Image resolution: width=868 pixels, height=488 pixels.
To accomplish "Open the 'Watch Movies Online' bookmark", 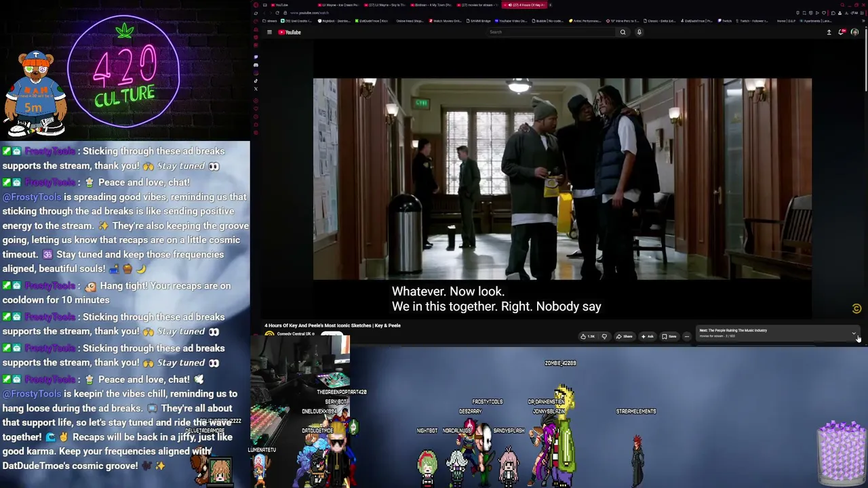I will click(446, 21).
